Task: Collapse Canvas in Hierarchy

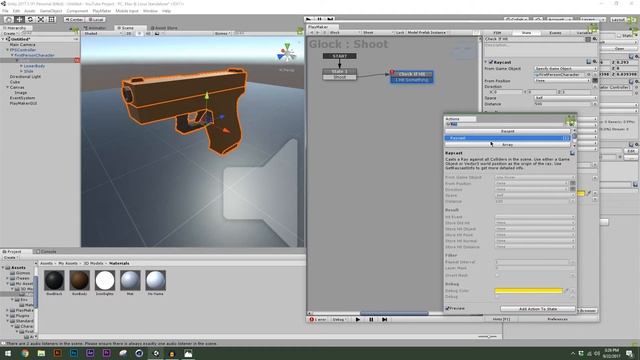Action: (7, 87)
